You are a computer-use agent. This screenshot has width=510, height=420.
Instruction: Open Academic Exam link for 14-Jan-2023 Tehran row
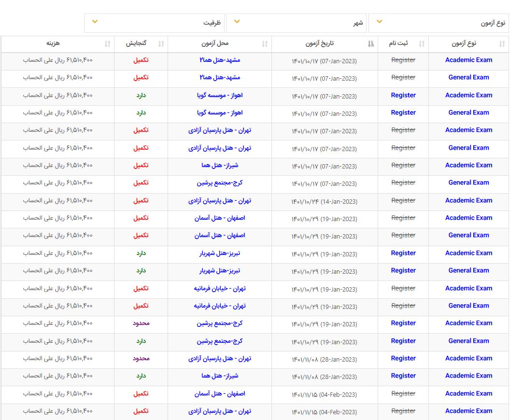468,200
